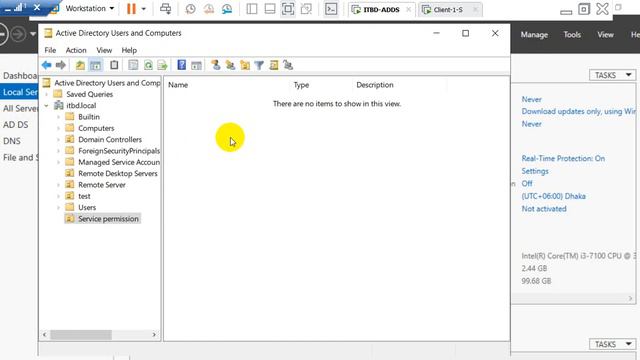Click add-to-group icon at toolbar end
This screenshot has width=640, height=360.
click(288, 65)
